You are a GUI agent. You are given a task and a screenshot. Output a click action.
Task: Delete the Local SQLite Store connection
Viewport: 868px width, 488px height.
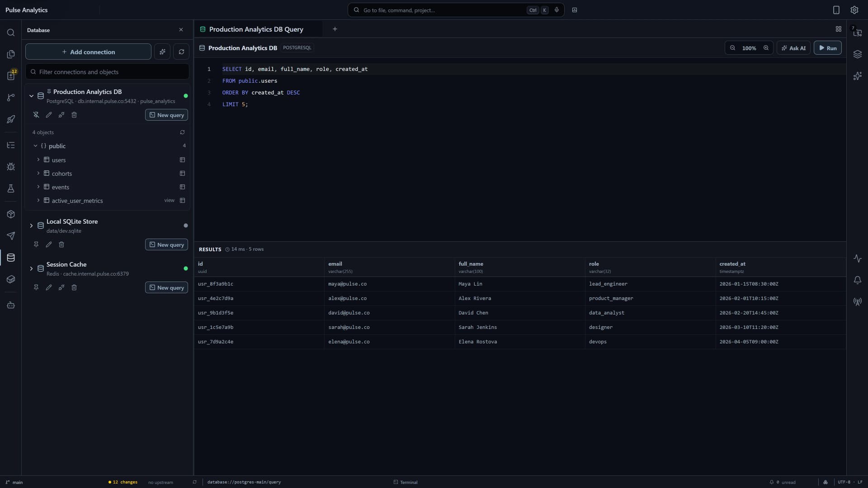[61, 244]
